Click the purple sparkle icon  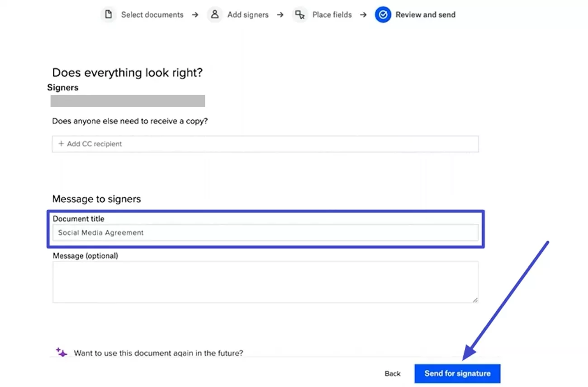coord(62,353)
